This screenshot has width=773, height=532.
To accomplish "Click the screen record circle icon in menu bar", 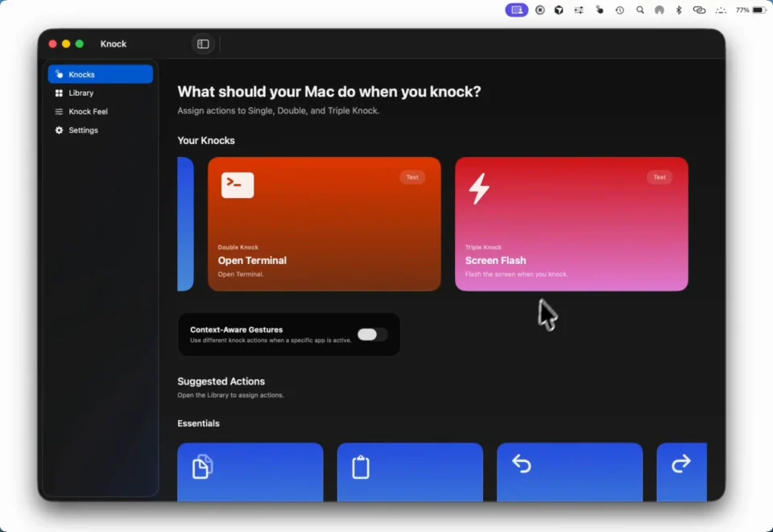I will coord(540,10).
